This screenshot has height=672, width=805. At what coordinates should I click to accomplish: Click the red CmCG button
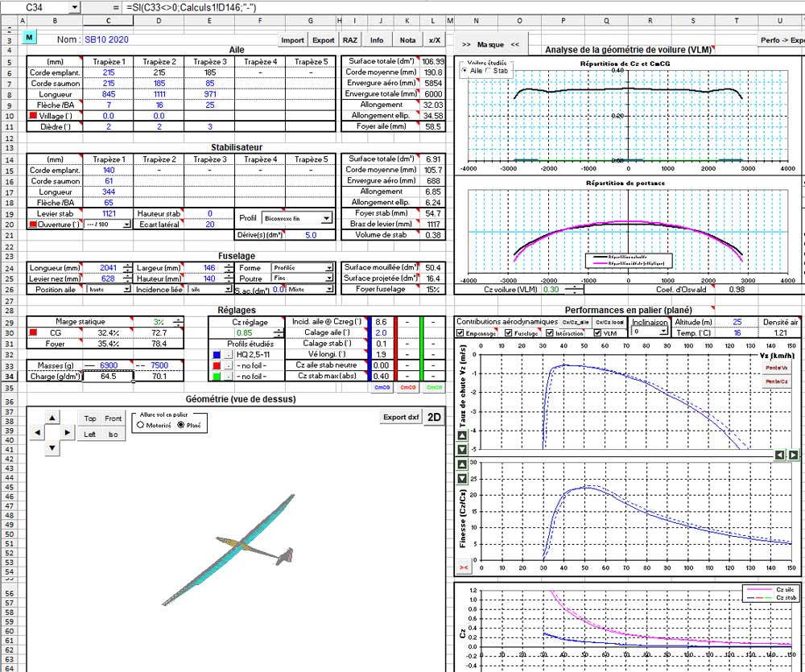[x=407, y=388]
